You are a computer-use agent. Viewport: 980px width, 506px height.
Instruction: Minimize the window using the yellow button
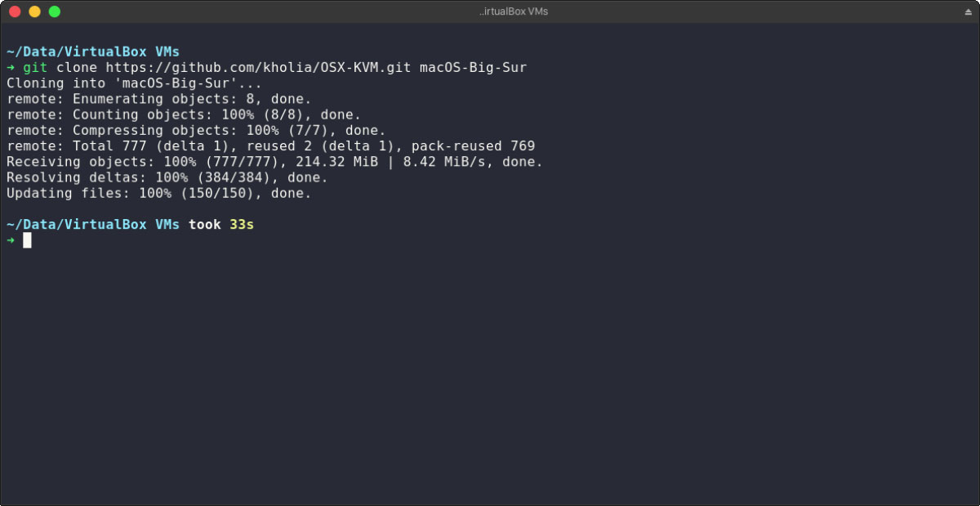pos(34,11)
